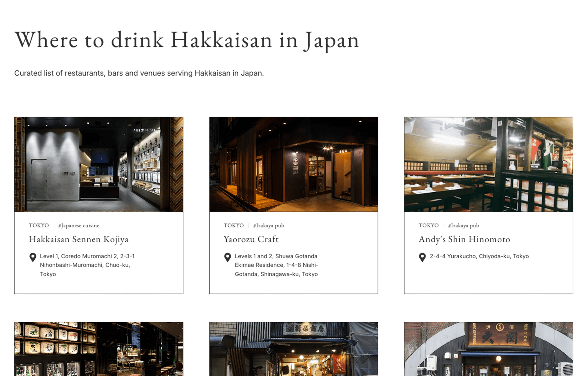This screenshot has height=376, width=588.
Task: Open the Hakkaisan Sennen Kojiya title link
Action: 78,239
